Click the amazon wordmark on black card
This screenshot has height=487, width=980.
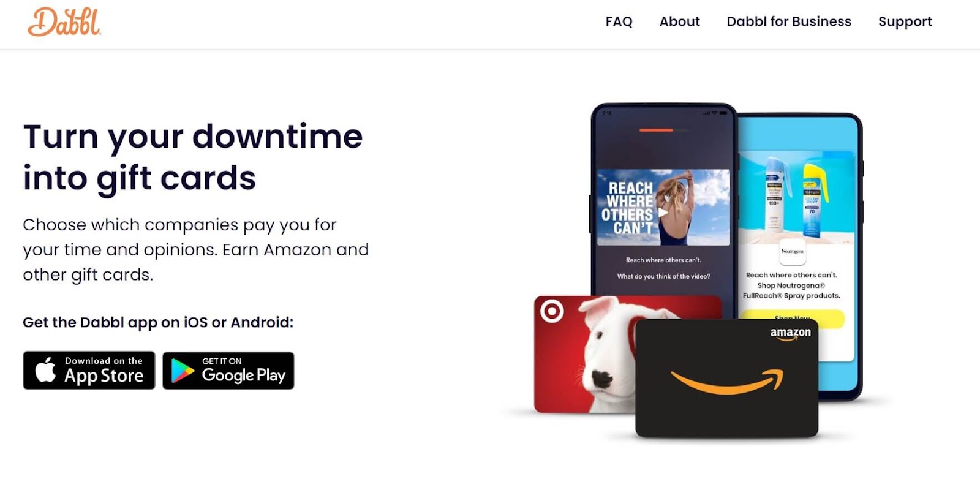click(790, 333)
